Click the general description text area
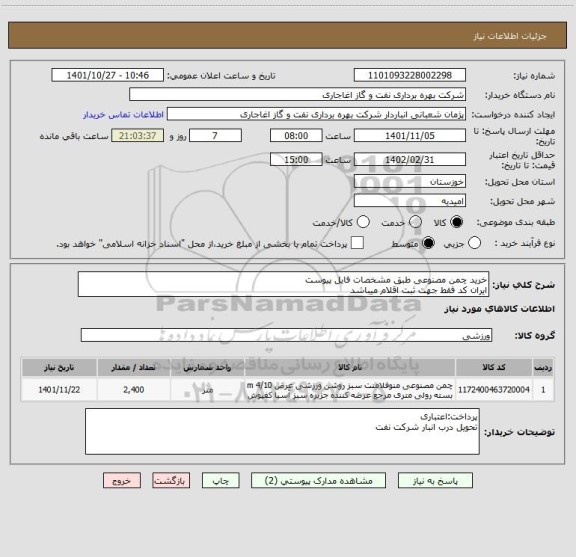 click(x=284, y=284)
